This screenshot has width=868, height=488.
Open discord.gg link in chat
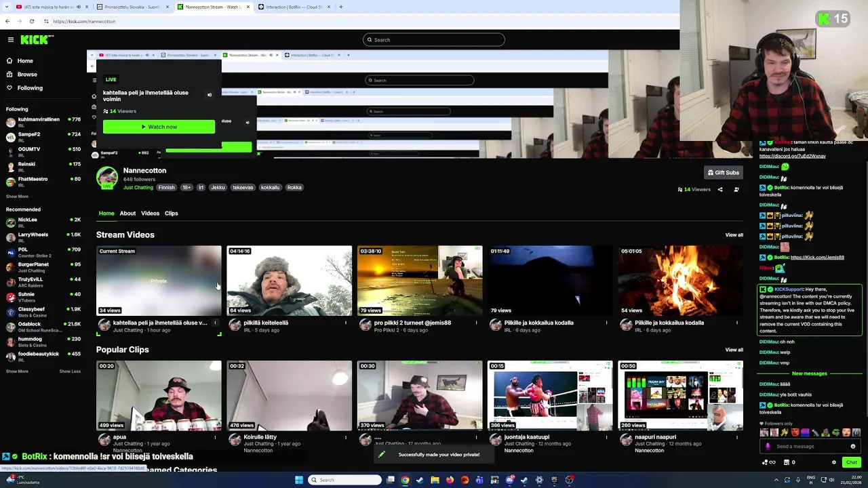792,156
